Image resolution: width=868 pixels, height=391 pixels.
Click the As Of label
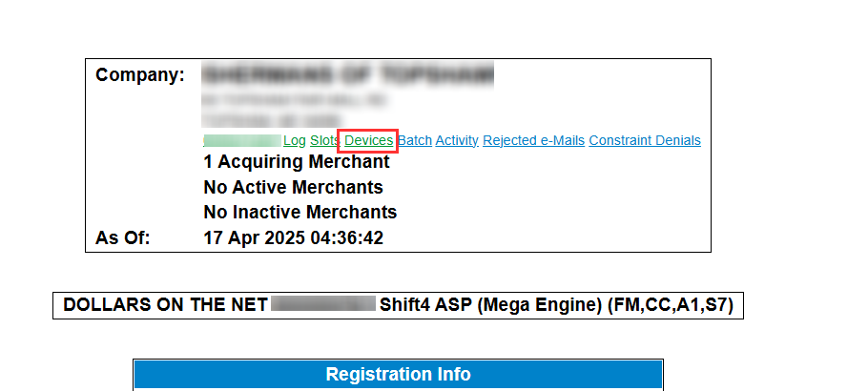[123, 237]
